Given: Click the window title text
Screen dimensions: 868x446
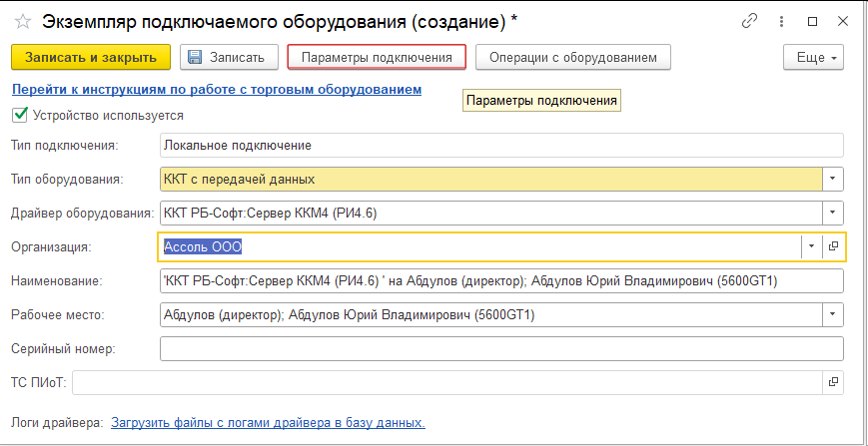Looking at the screenshot, I should click(280, 22).
